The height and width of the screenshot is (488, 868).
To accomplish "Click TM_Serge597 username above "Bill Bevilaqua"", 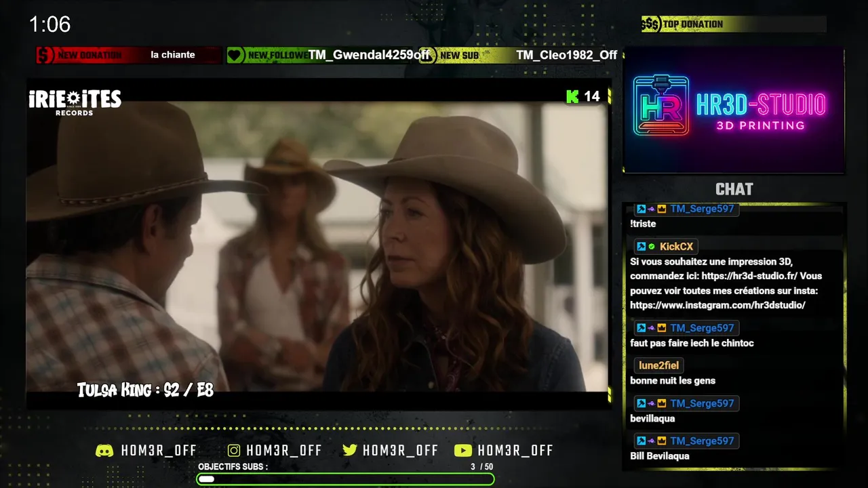I will (x=702, y=441).
